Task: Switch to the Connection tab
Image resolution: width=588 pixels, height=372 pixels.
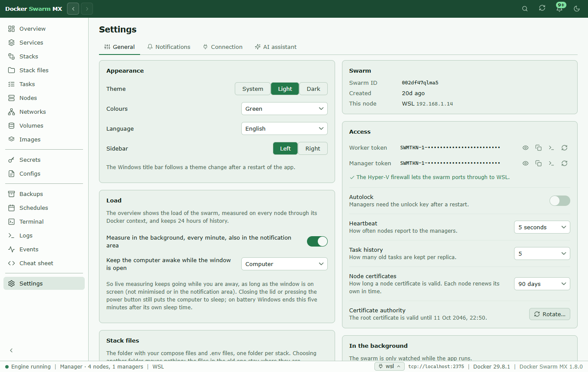Action: [222, 47]
